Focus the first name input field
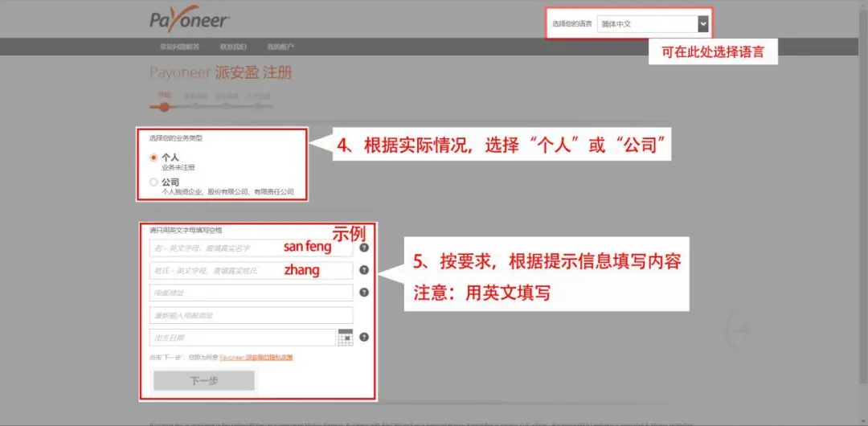 251,248
